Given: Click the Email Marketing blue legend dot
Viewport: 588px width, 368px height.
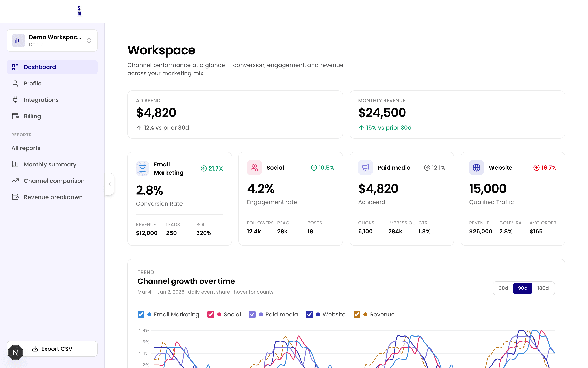Looking at the screenshot, I should pyautogui.click(x=149, y=314).
